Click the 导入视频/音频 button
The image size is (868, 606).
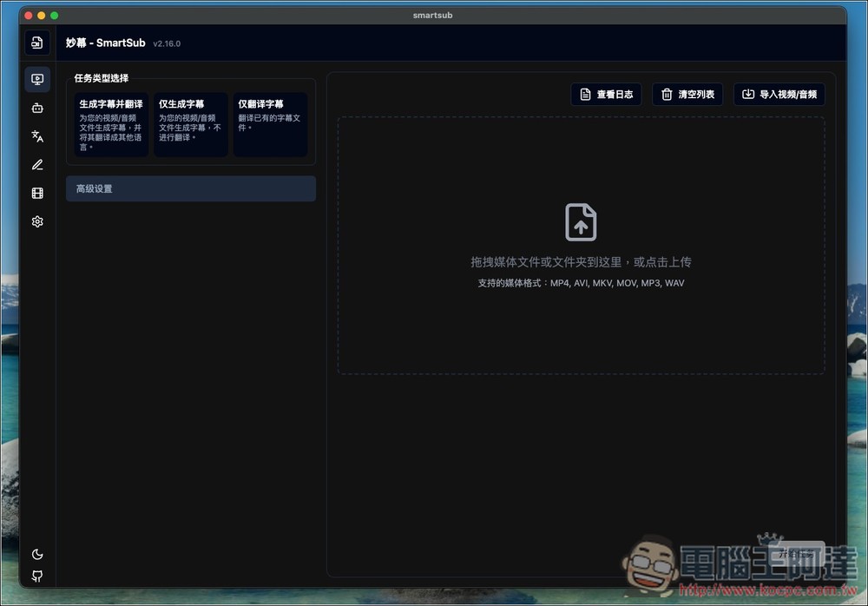coord(779,94)
